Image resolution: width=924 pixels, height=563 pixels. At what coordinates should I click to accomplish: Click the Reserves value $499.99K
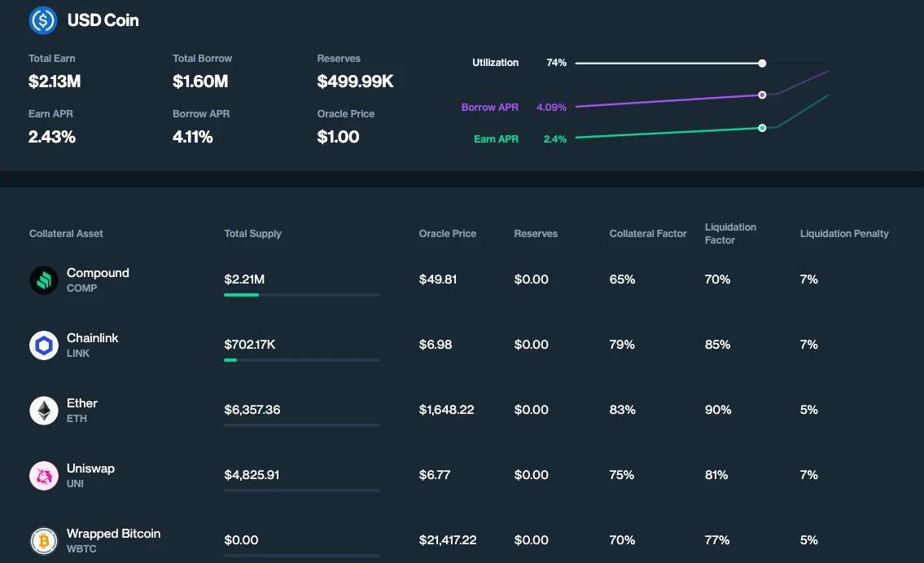pyautogui.click(x=355, y=81)
